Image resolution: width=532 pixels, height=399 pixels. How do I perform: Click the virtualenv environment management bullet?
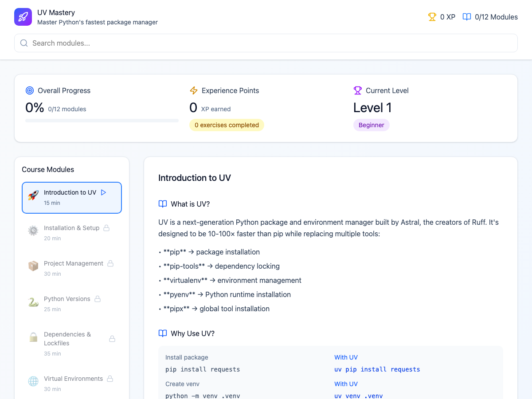[230, 280]
